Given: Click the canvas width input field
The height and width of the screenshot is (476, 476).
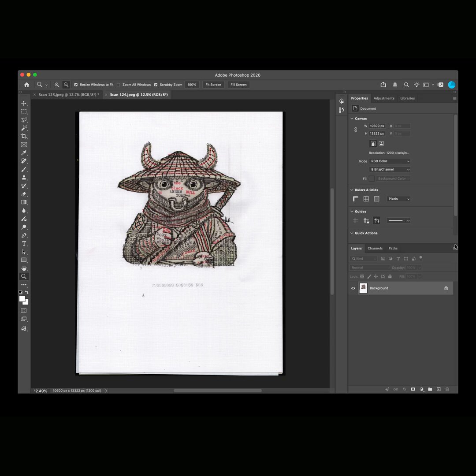Looking at the screenshot, I should pos(377,126).
